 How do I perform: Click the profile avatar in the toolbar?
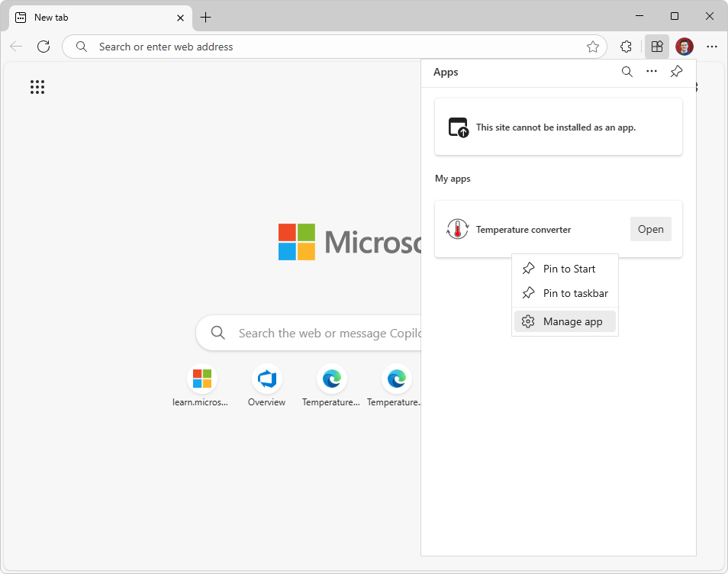[684, 47]
